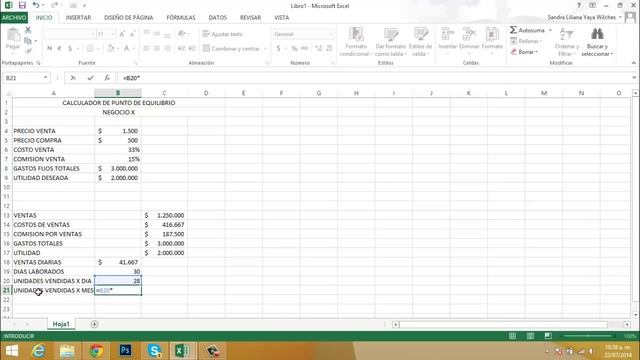Viewport: 640px width, 360px height.
Task: Select the Hoja1 sheet tab
Action: click(61, 324)
